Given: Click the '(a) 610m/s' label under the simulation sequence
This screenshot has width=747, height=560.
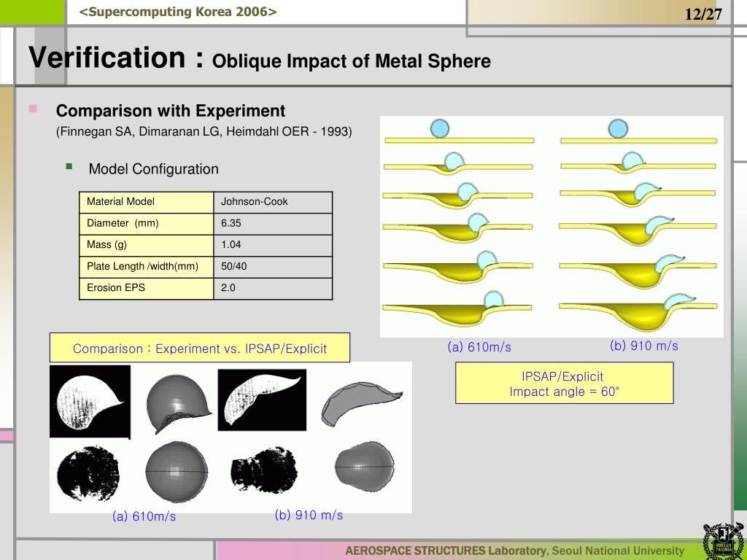Looking at the screenshot, I should tap(479, 347).
